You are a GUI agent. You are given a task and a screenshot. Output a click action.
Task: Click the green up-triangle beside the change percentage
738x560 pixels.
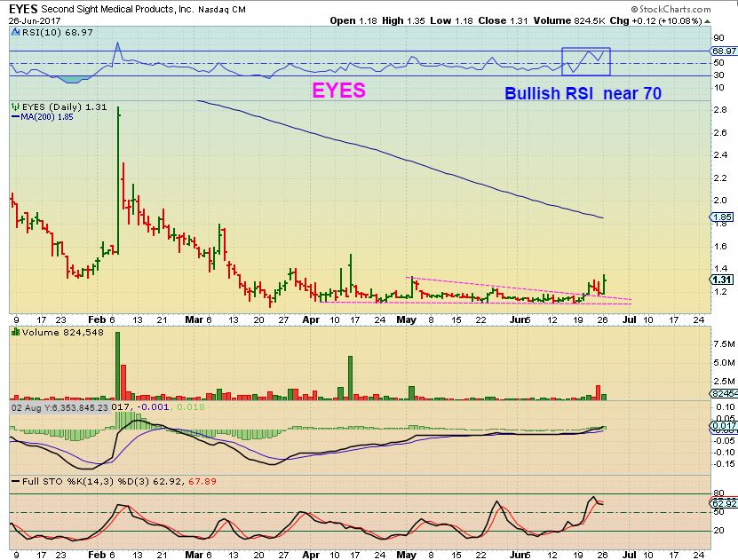708,21
